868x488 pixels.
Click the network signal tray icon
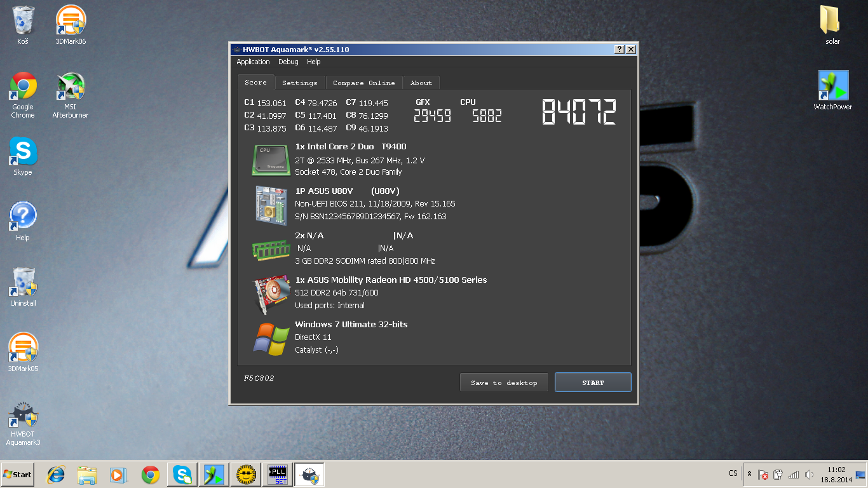794,475
